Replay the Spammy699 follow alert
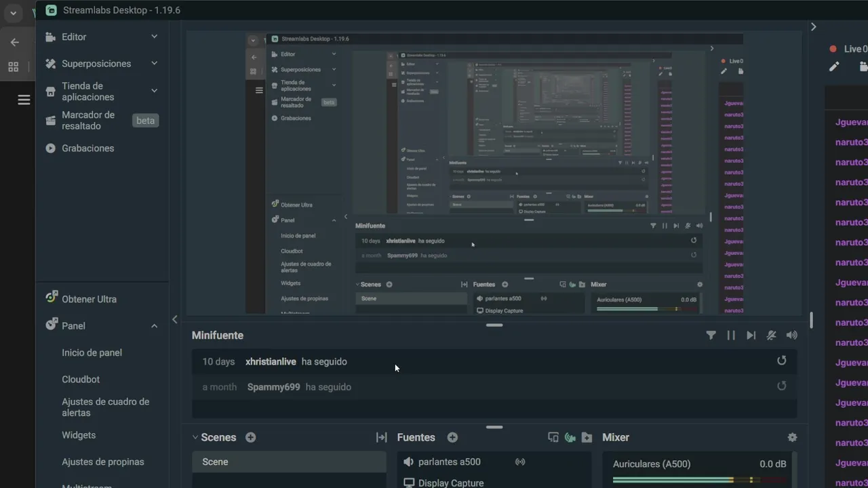 coord(781,386)
